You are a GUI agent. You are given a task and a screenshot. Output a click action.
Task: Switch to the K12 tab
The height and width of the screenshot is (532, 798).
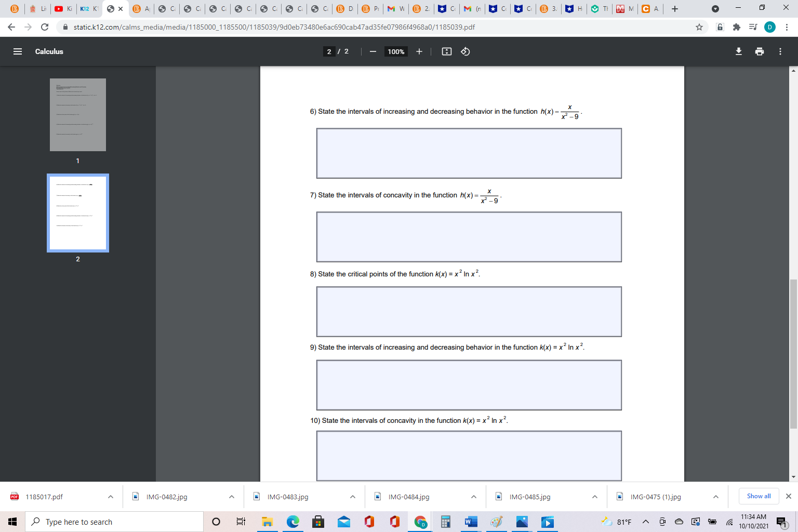tap(89, 9)
